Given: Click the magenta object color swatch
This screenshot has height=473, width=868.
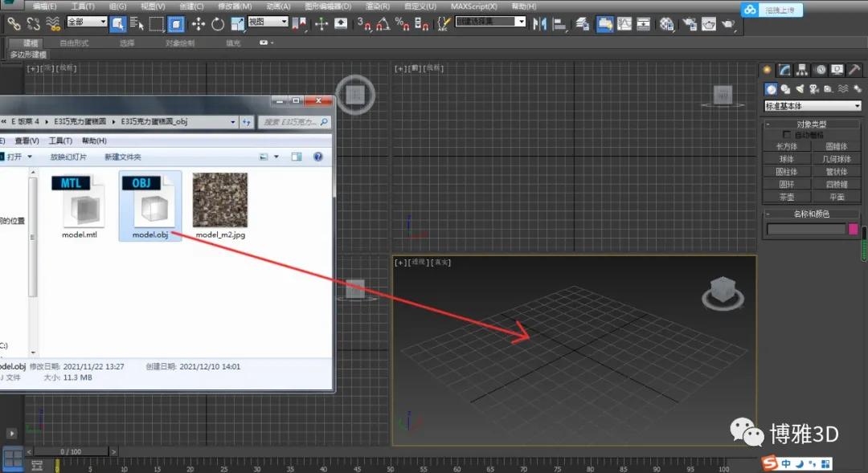Looking at the screenshot, I should (853, 230).
